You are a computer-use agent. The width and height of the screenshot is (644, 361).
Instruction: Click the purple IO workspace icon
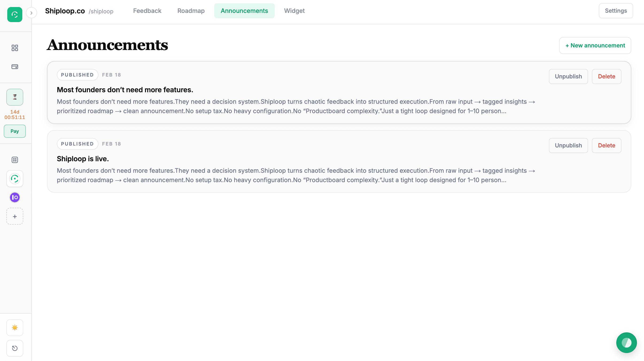coord(15,197)
